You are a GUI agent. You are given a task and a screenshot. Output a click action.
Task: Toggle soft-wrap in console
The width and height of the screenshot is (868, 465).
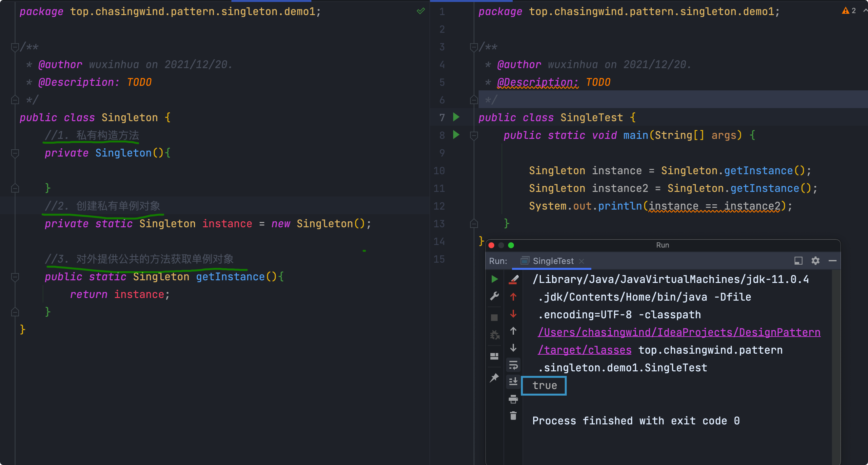[513, 365]
